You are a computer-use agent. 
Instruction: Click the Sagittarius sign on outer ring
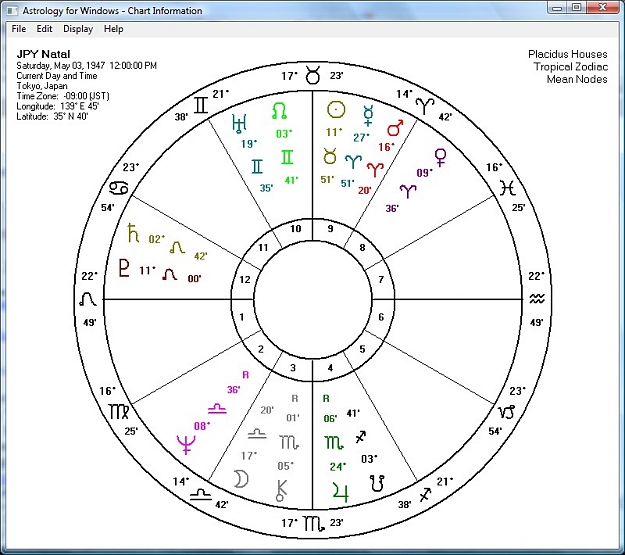click(426, 495)
